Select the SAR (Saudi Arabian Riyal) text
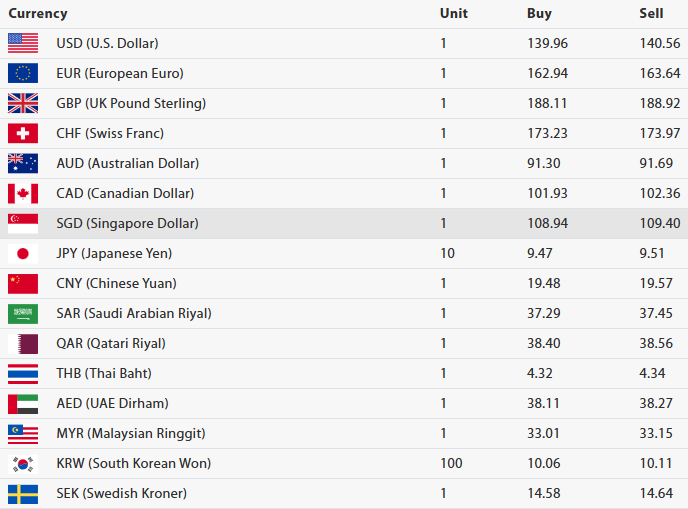 tap(133, 313)
